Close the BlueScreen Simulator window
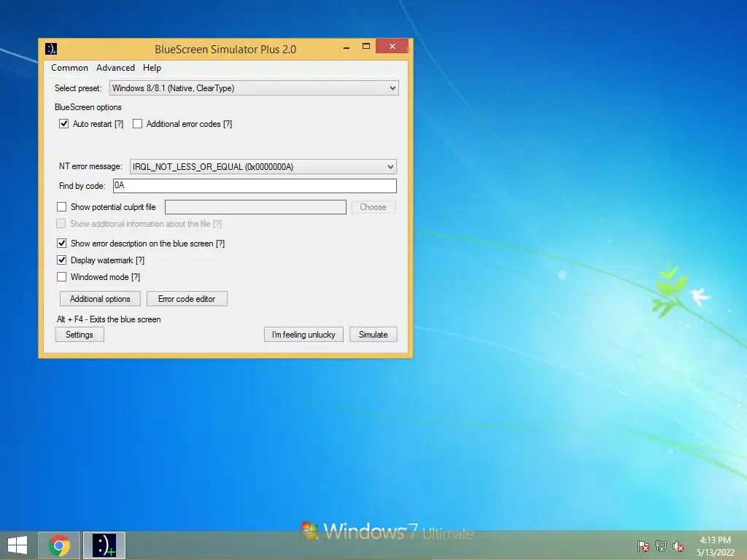747x560 pixels. click(x=392, y=46)
